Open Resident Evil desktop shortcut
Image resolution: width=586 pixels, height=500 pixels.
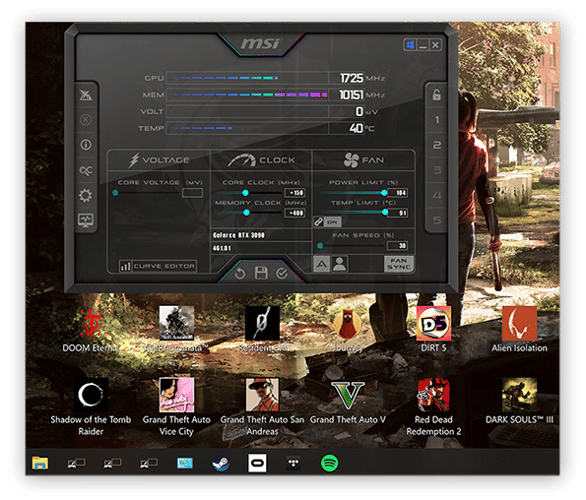pyautogui.click(x=262, y=329)
